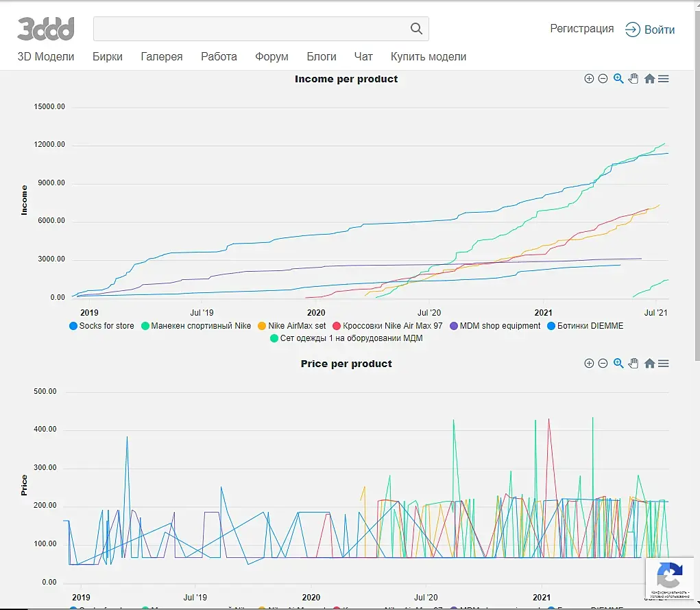Screen dimensions: 700x610
Task: Activate panning hand tool on Price chart
Action: 633,363
